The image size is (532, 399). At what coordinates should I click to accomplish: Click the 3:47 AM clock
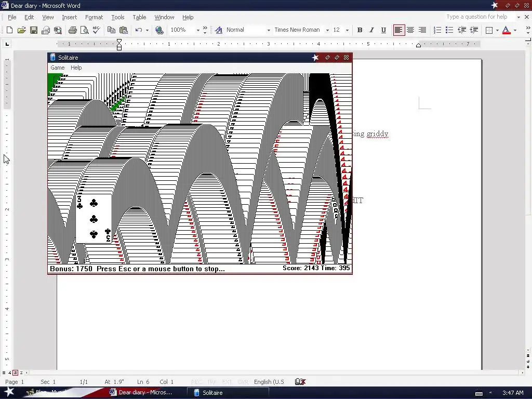[x=513, y=393]
